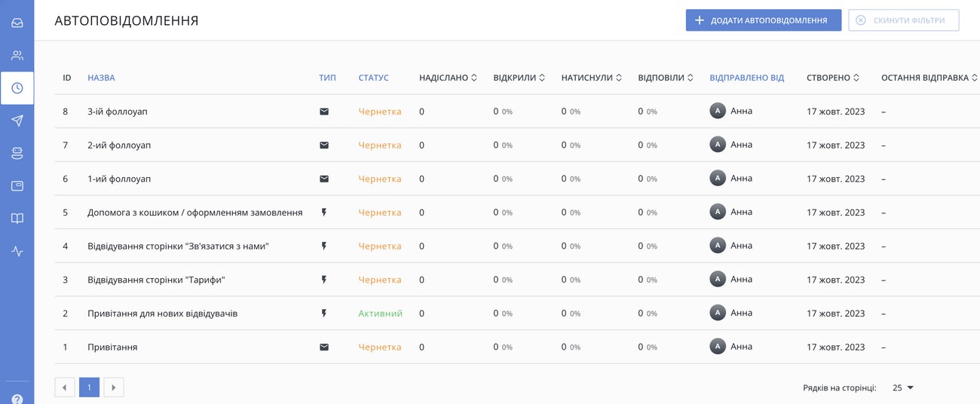Image resolution: width=980 pixels, height=404 pixels.
Task: Go to next page arrow
Action: point(113,387)
